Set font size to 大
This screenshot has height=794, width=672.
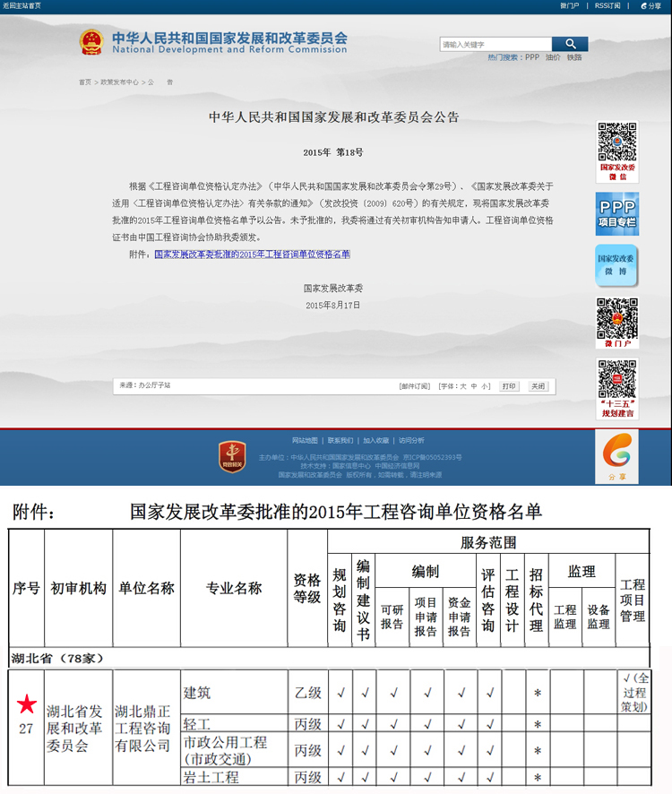coord(463,386)
